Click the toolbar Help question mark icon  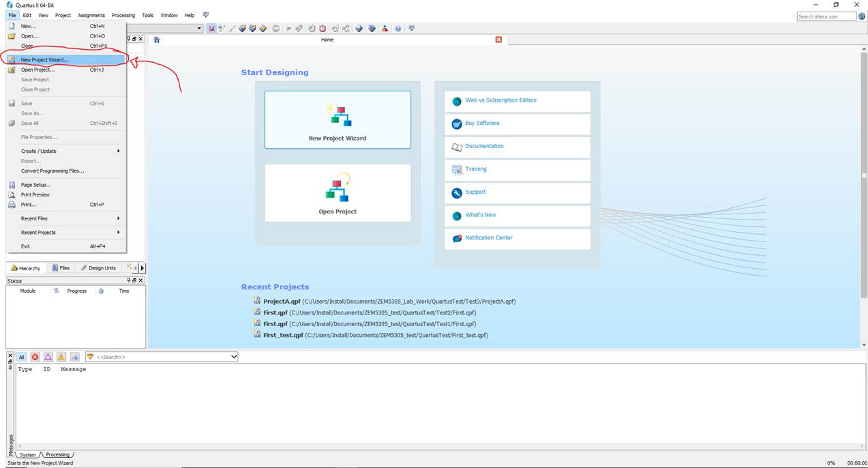coord(398,29)
